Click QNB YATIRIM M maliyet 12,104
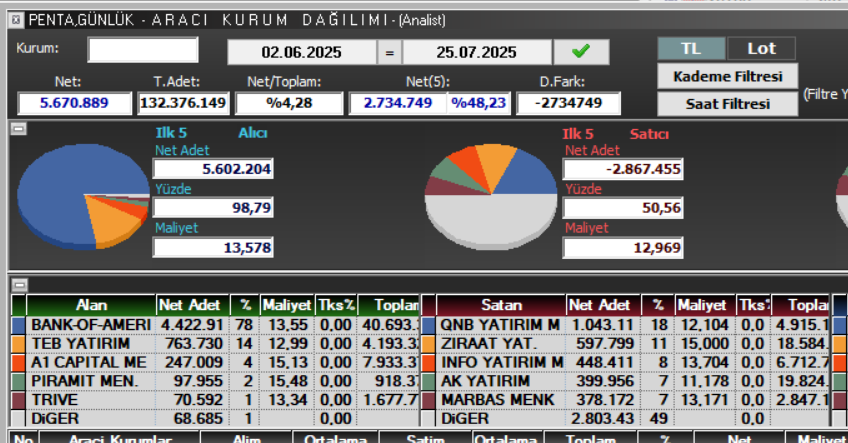Screen dimensions: 848x443 coord(705,325)
